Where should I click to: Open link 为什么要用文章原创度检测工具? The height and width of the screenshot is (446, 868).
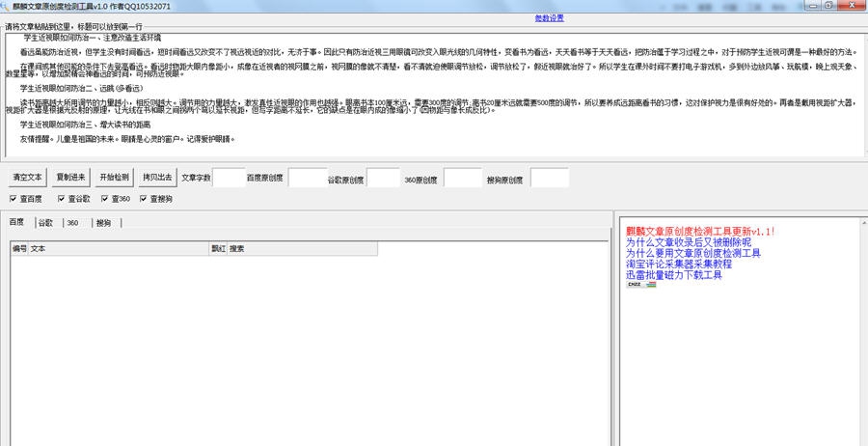coord(693,253)
